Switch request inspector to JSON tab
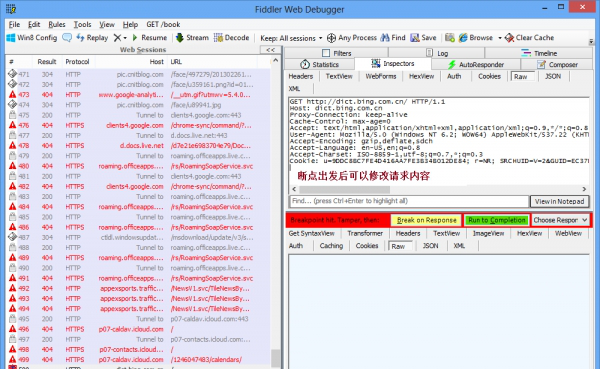 [x=553, y=76]
